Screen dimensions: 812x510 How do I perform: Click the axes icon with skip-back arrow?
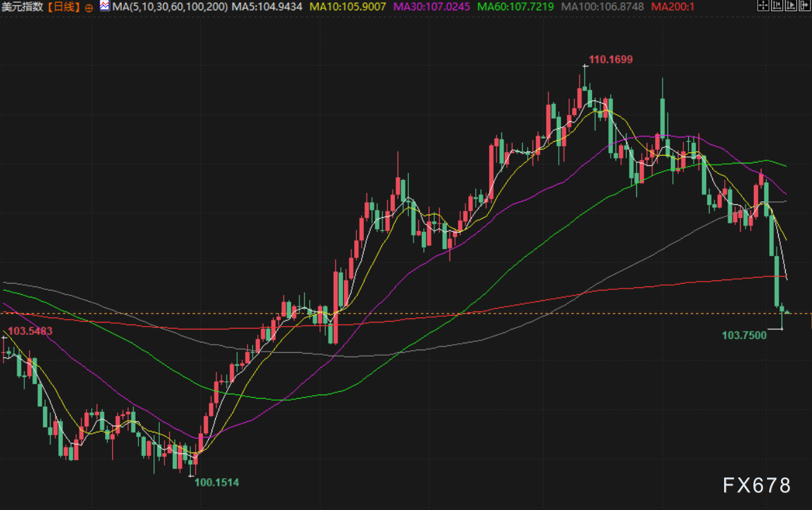776,6
